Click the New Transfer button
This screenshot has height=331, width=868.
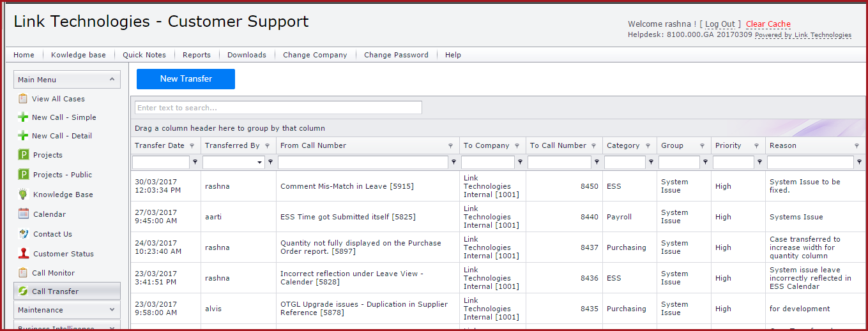tap(186, 79)
